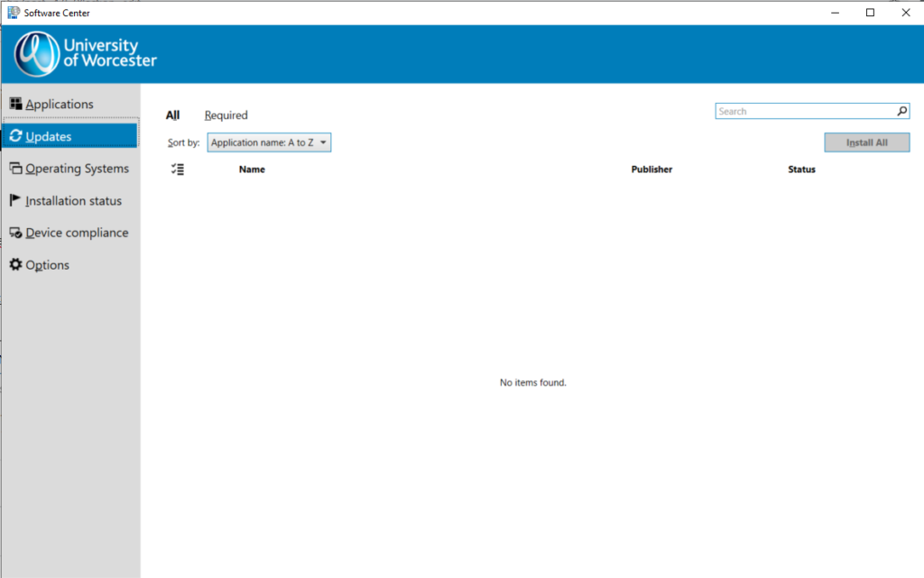The width and height of the screenshot is (924, 578).
Task: Select the Updates section label
Action: [x=49, y=136]
